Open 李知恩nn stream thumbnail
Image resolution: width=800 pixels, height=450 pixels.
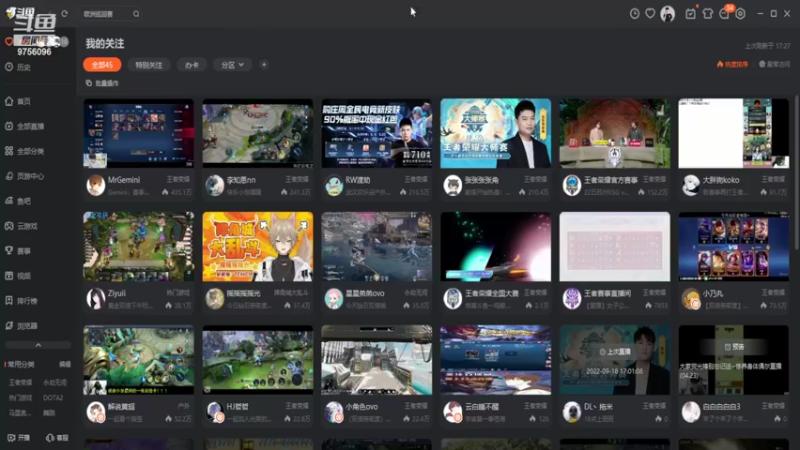coord(258,133)
